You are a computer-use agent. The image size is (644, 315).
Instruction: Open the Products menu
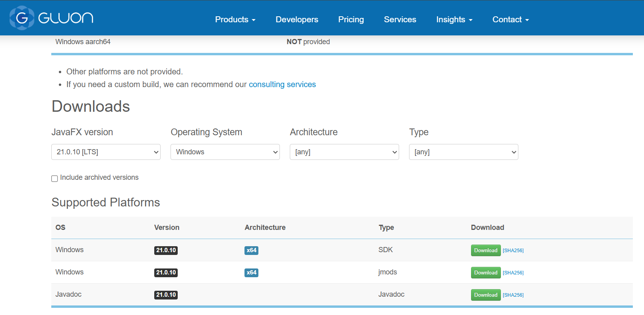[x=235, y=19]
